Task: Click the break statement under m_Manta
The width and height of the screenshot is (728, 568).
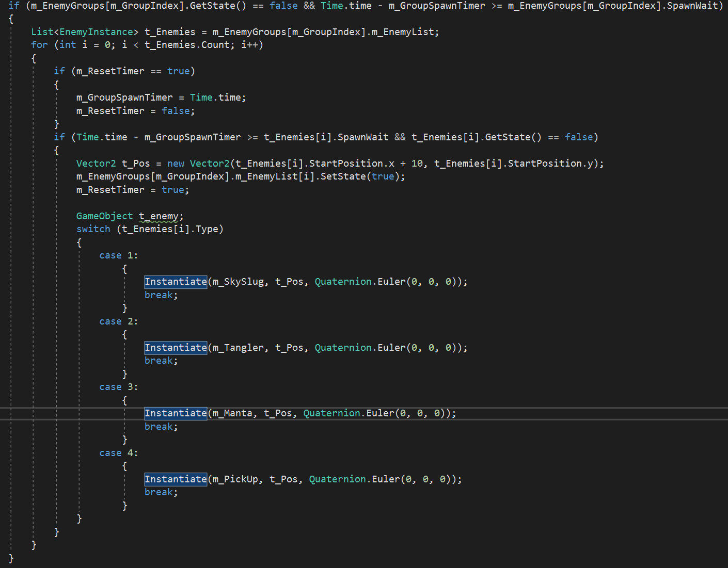Action: [161, 427]
